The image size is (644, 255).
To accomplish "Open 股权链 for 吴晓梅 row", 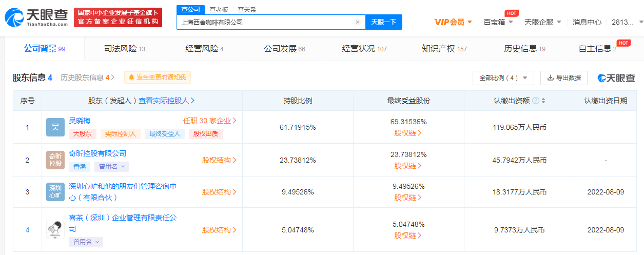I will tap(408, 133).
